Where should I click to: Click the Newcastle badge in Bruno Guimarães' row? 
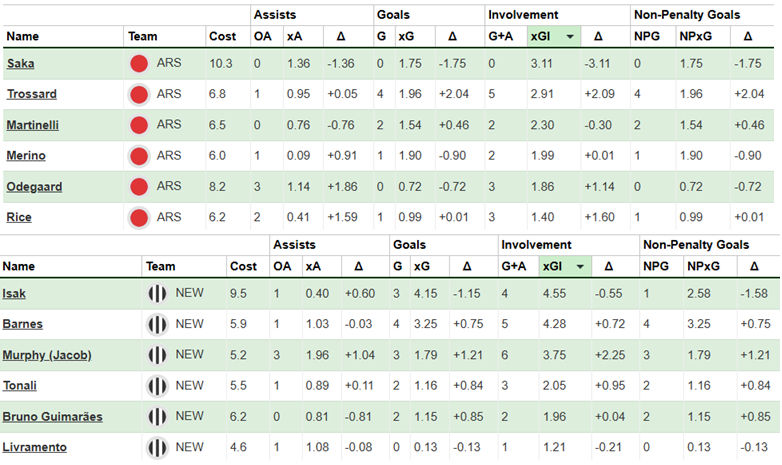tap(156, 416)
